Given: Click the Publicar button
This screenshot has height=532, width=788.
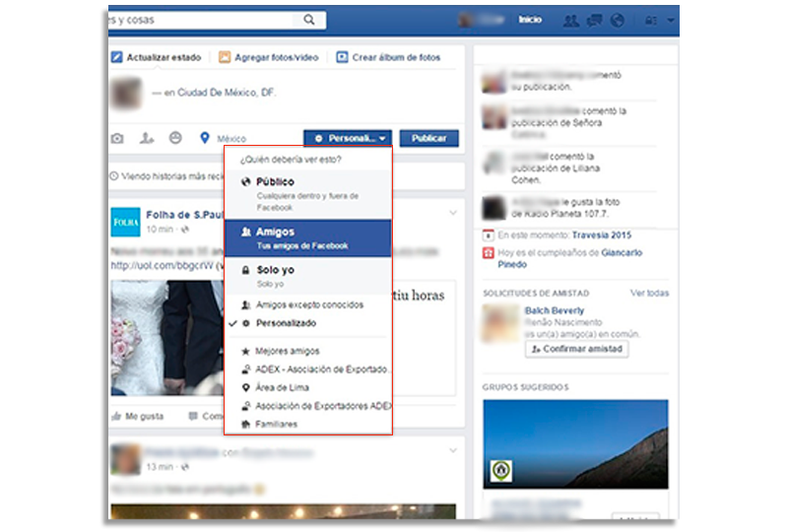Looking at the screenshot, I should click(x=428, y=139).
